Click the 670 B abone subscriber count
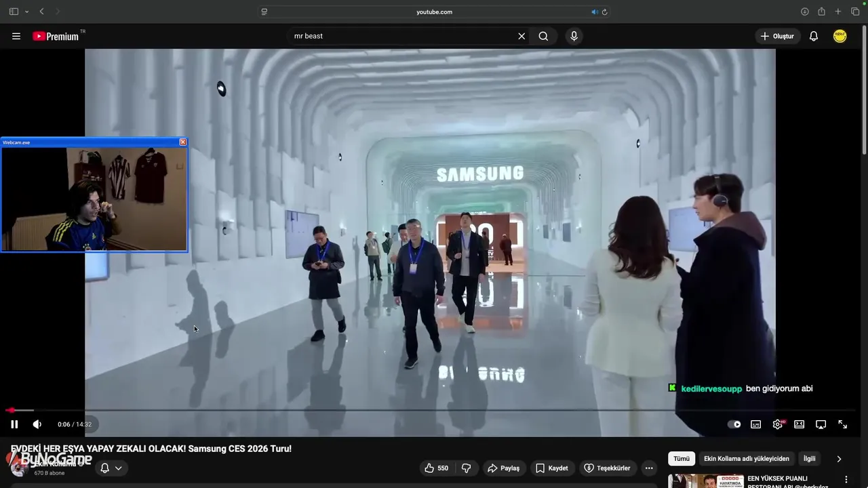Screen dimensions: 868x488 pos(50,473)
